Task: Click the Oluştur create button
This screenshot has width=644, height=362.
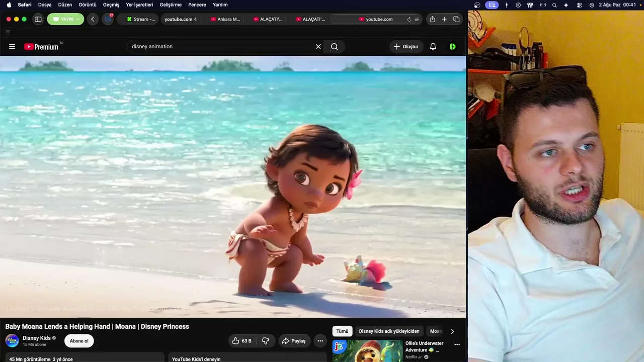Action: point(406,47)
